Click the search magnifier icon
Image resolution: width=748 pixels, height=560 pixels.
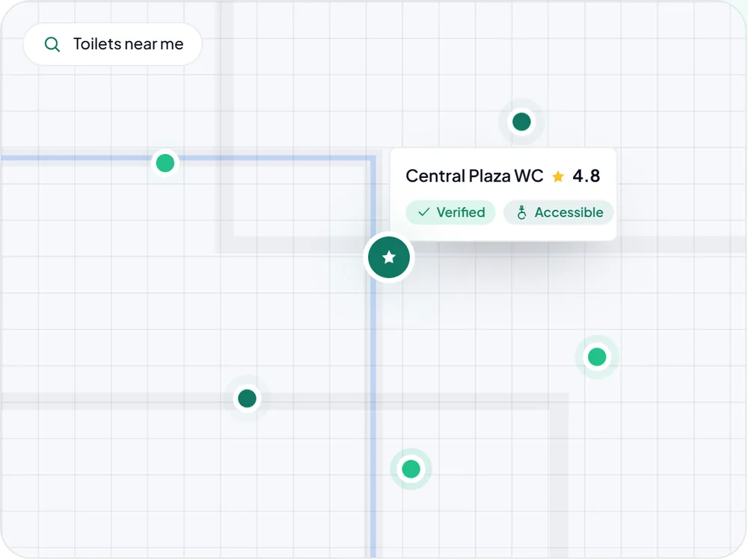point(52,44)
